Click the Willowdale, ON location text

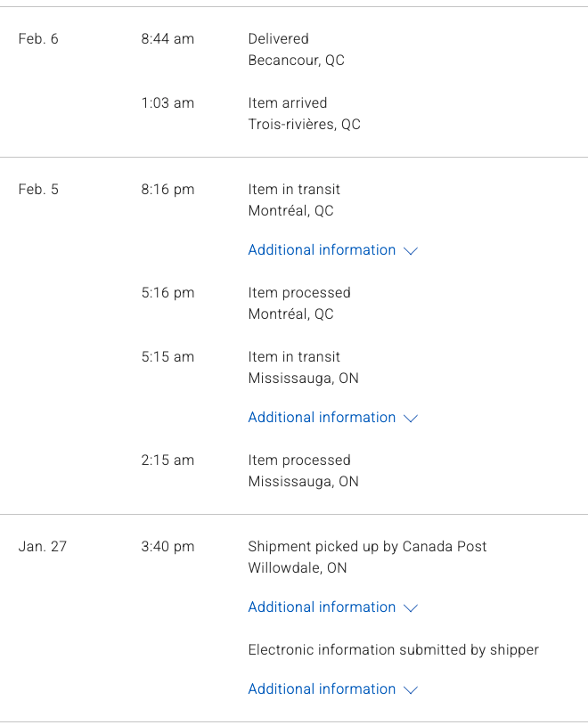pos(298,568)
